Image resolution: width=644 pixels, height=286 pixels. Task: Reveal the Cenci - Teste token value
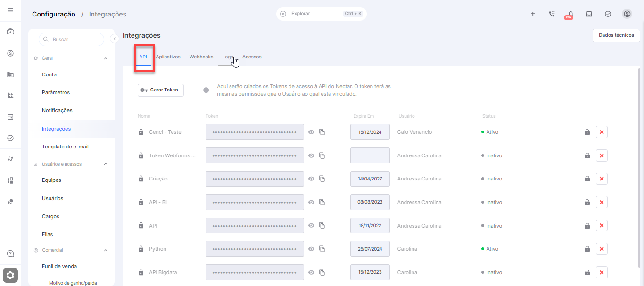[311, 132]
